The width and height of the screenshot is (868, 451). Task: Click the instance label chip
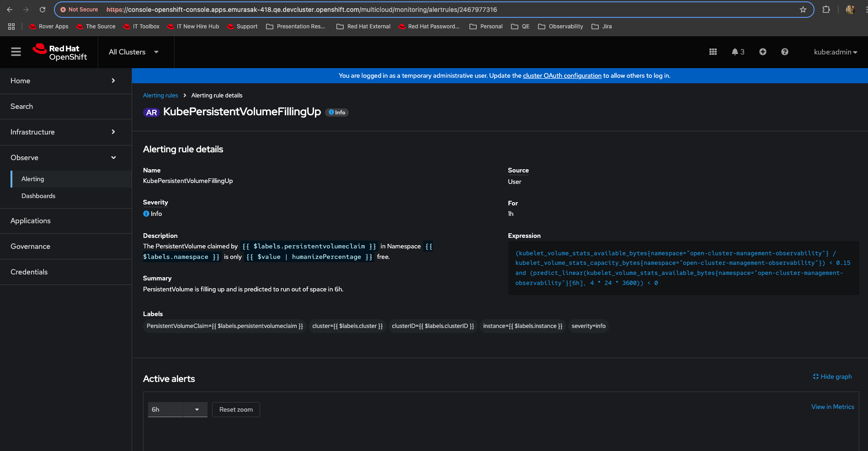pos(523,326)
